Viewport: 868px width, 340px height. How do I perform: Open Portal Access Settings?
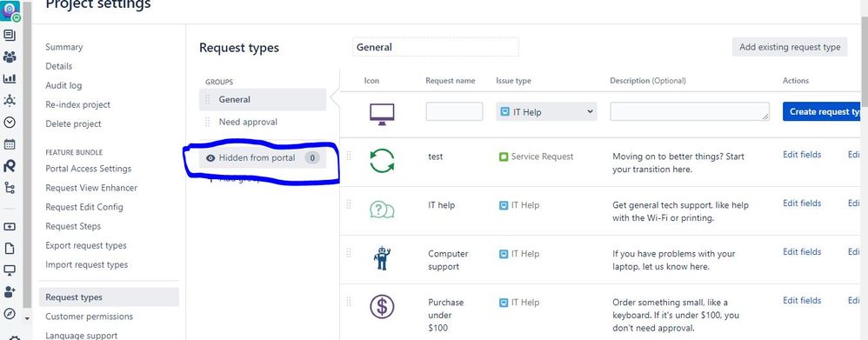coord(89,169)
